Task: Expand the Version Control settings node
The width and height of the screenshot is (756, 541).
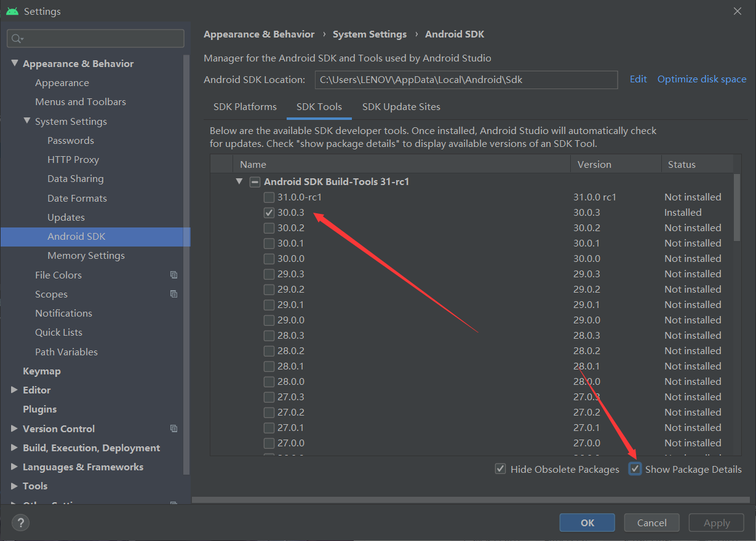Action: tap(15, 428)
